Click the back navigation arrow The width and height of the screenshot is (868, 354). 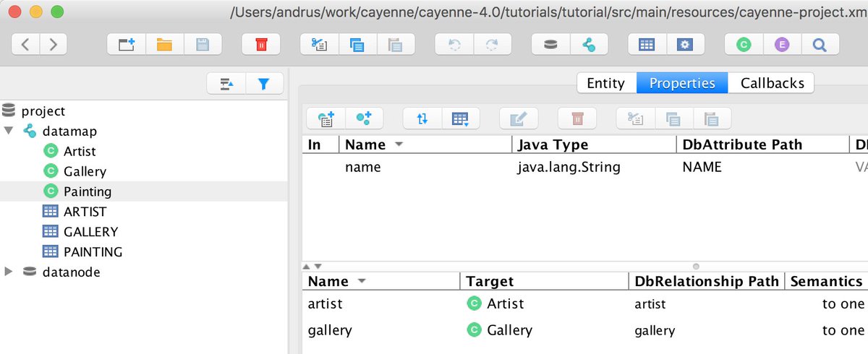[25, 45]
